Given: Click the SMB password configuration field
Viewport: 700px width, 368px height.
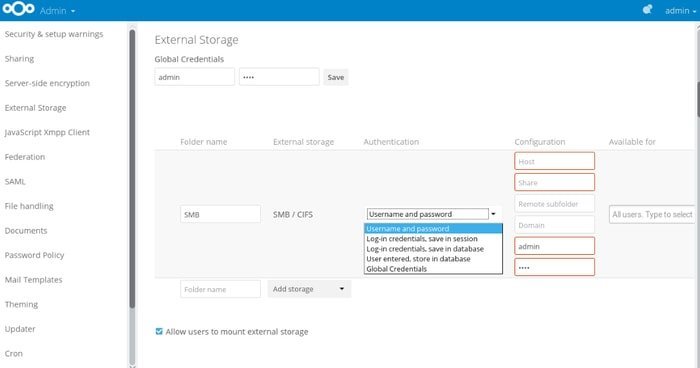Looking at the screenshot, I should coord(554,268).
